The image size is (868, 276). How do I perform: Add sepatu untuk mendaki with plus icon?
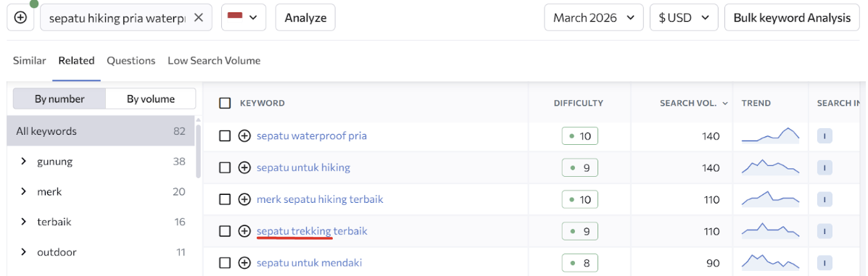(244, 263)
